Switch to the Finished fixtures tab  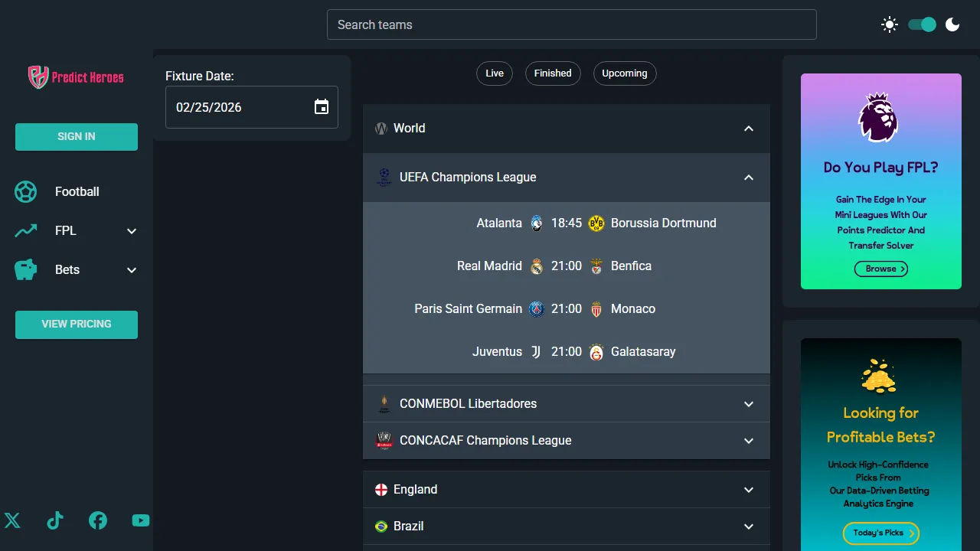(x=553, y=73)
